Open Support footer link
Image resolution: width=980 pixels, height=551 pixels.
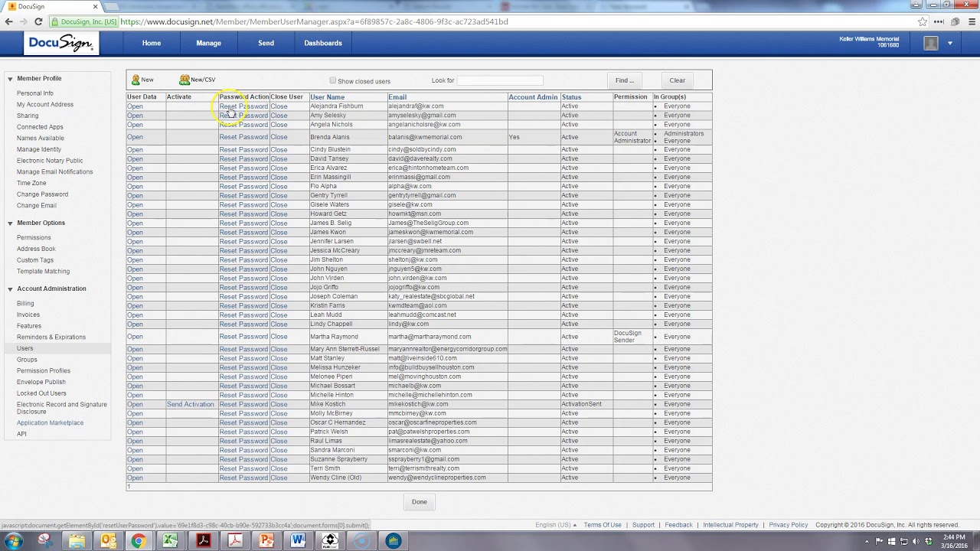(643, 525)
